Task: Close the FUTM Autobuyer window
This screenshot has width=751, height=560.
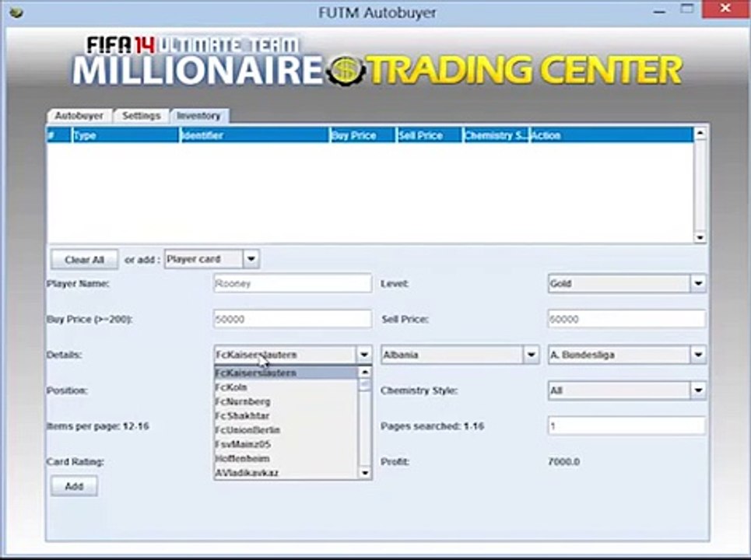Action: tap(725, 9)
